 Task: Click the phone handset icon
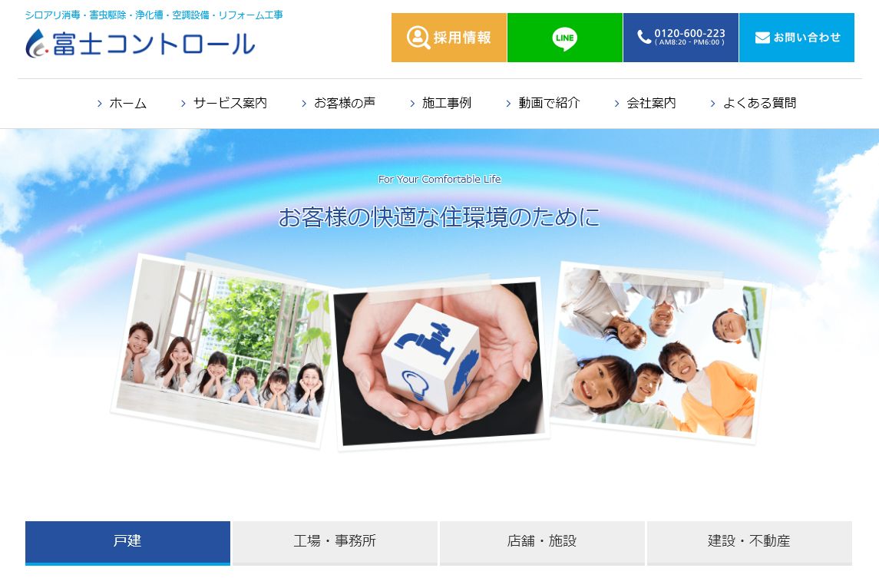[x=644, y=37]
